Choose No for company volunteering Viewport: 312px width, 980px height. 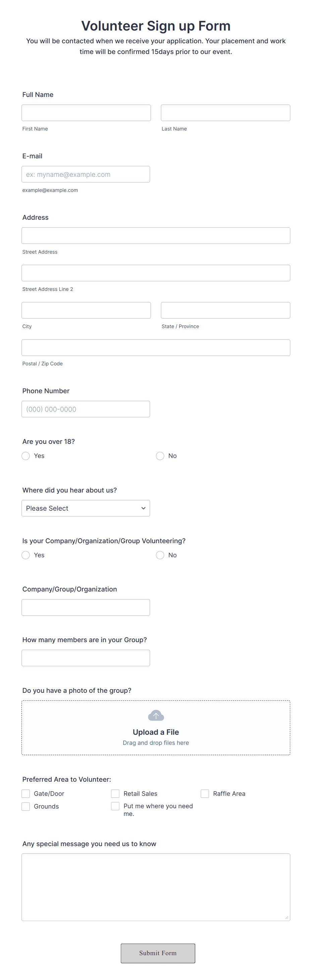pyautogui.click(x=160, y=555)
